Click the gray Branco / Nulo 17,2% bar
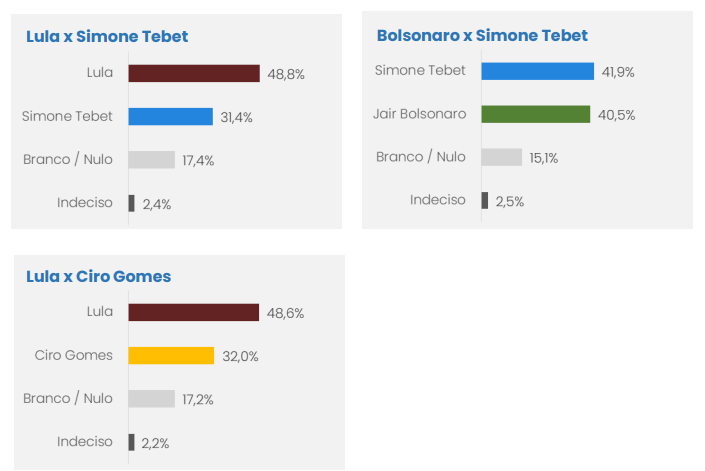 click(x=152, y=399)
